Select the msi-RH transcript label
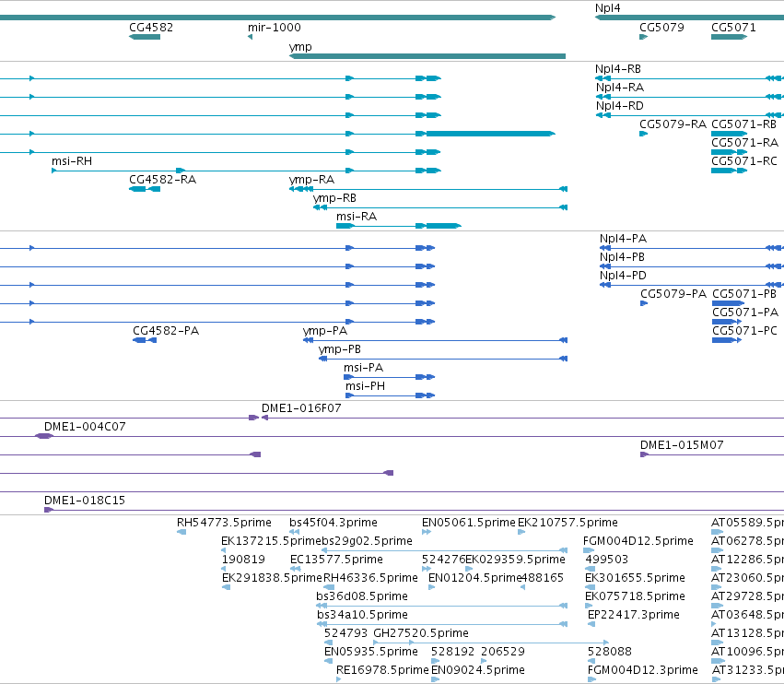Viewport: 784px width, 684px height. 72,161
